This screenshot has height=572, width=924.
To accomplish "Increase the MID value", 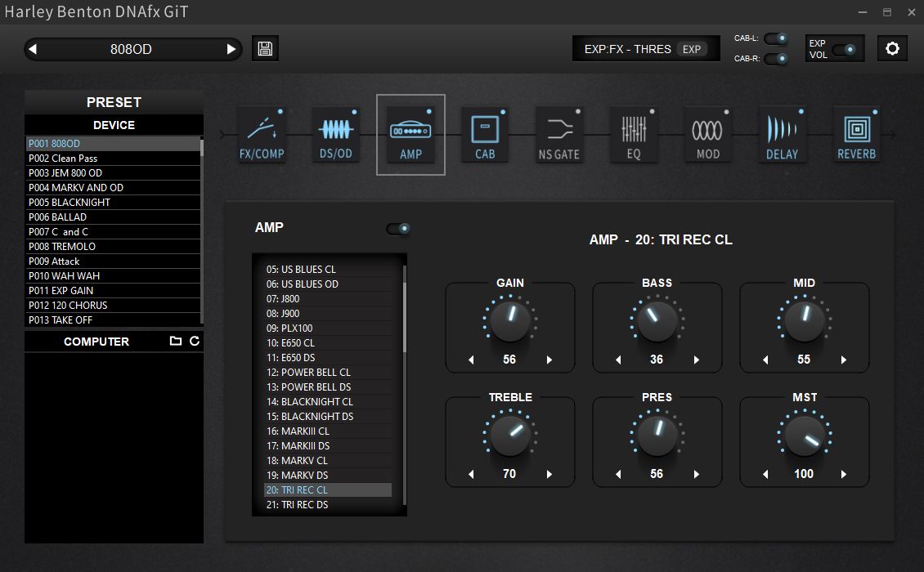I will coord(844,360).
